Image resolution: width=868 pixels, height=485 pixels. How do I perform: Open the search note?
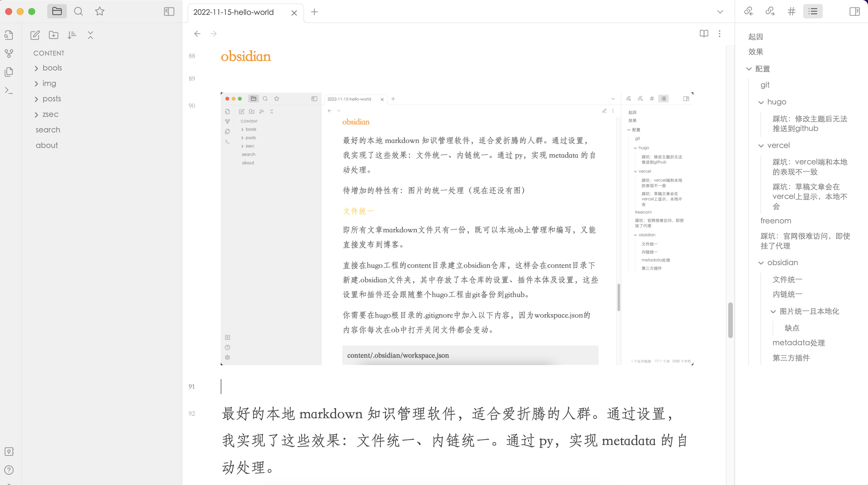point(48,130)
